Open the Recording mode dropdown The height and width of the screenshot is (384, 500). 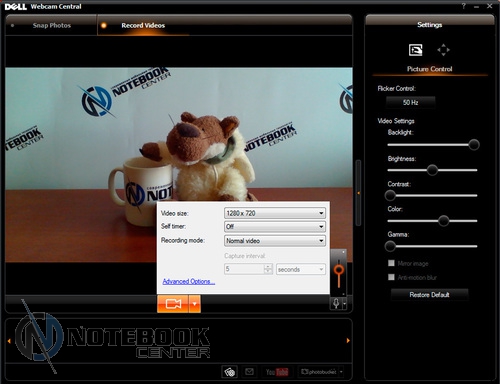(275, 241)
